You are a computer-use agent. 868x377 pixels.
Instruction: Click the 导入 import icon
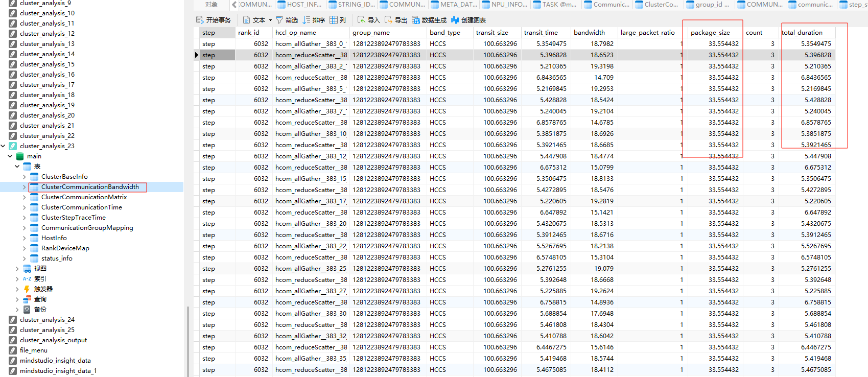[362, 20]
